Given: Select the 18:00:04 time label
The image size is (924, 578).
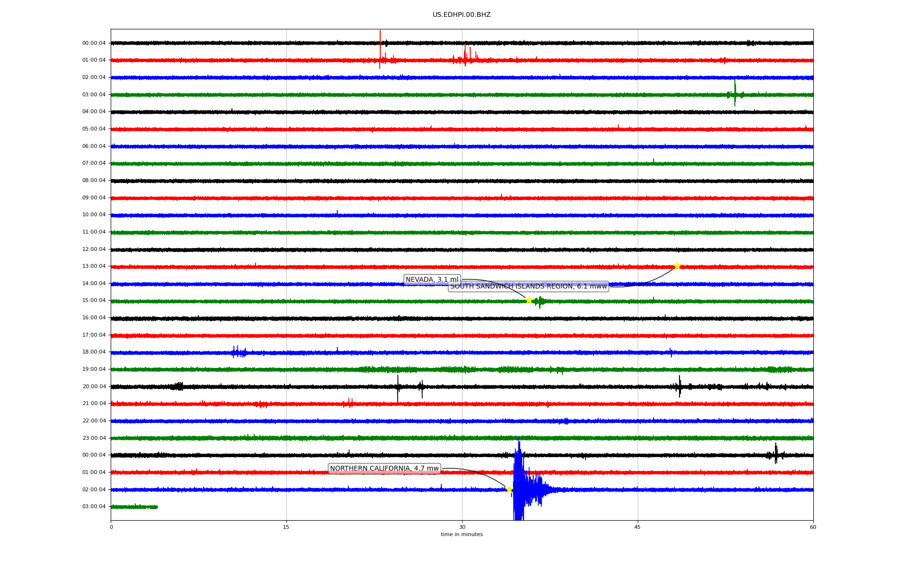Looking at the screenshot, I should pyautogui.click(x=94, y=352).
